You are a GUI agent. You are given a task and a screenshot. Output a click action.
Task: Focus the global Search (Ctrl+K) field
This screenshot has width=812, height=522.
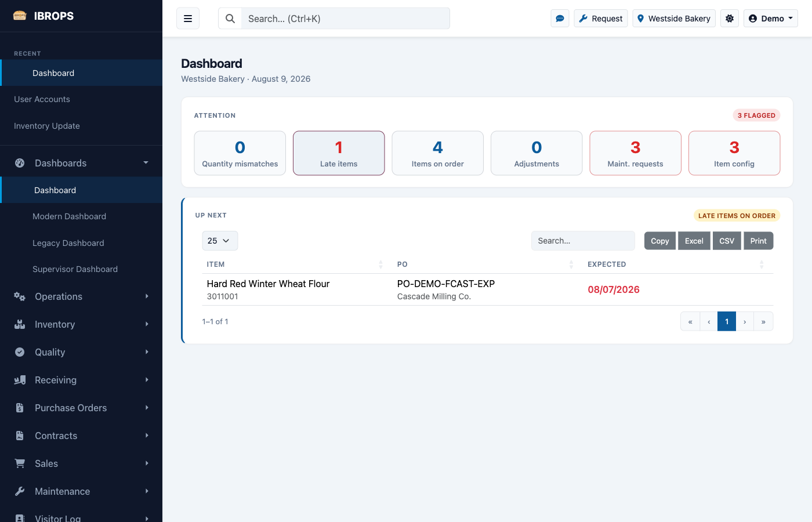pos(346,19)
